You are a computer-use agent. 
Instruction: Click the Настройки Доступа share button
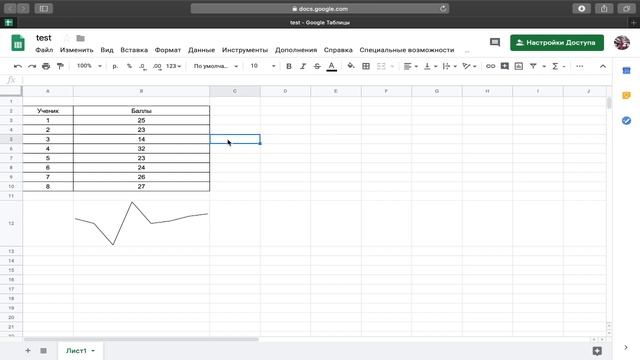pyautogui.click(x=557, y=42)
